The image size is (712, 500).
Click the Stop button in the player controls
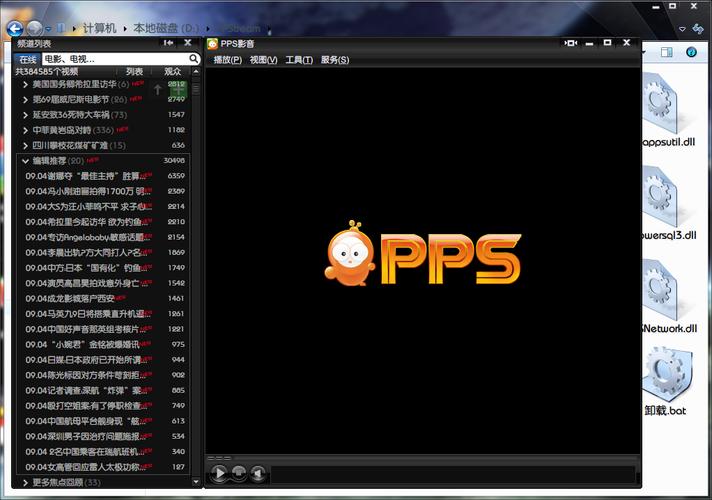click(x=239, y=473)
